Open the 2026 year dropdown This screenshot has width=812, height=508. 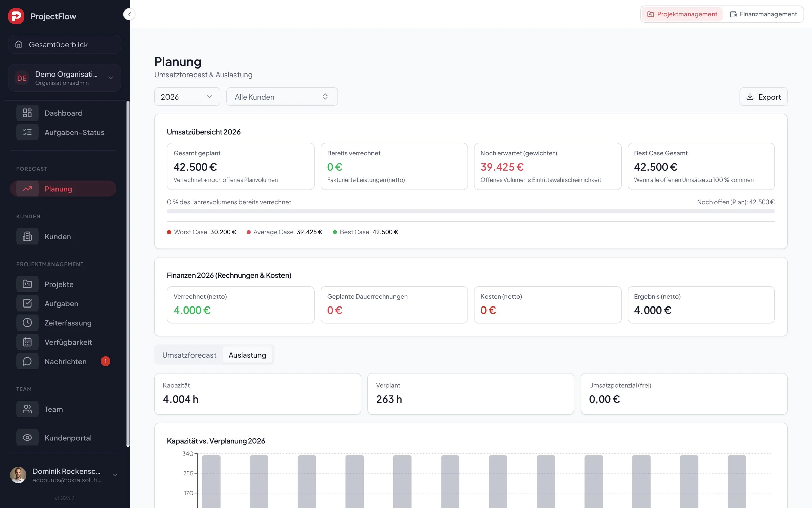[187, 97]
